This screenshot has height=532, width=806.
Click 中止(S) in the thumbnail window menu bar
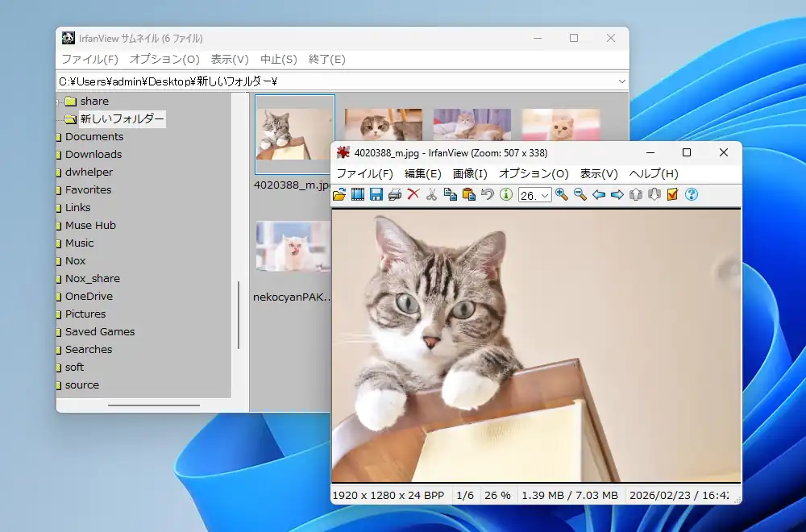(x=278, y=60)
